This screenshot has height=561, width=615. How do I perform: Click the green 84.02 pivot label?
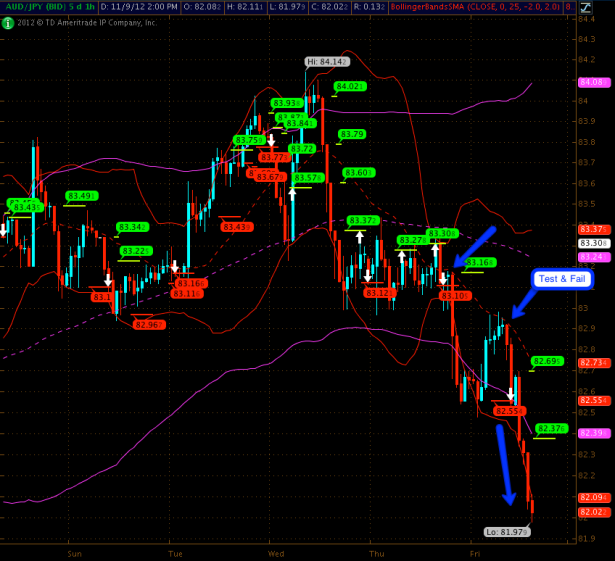pyautogui.click(x=351, y=87)
